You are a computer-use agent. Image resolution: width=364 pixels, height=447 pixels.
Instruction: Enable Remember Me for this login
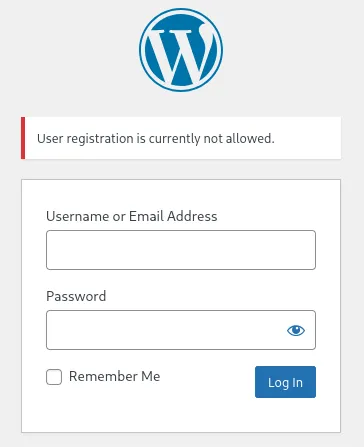(54, 377)
